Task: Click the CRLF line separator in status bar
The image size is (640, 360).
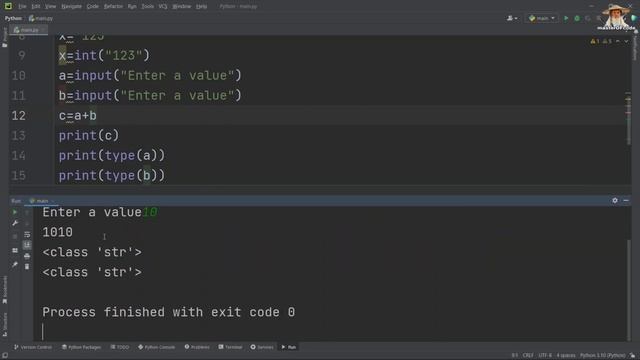Action: (528, 356)
